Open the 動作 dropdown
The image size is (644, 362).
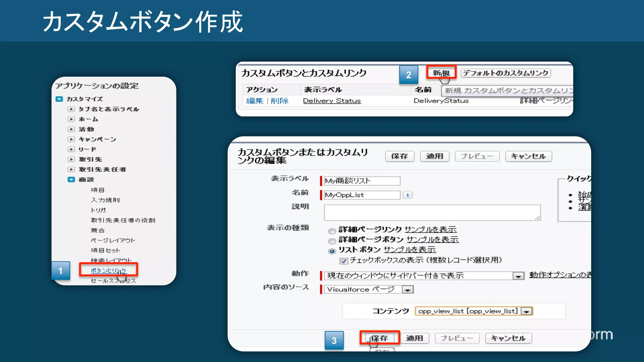(x=518, y=276)
